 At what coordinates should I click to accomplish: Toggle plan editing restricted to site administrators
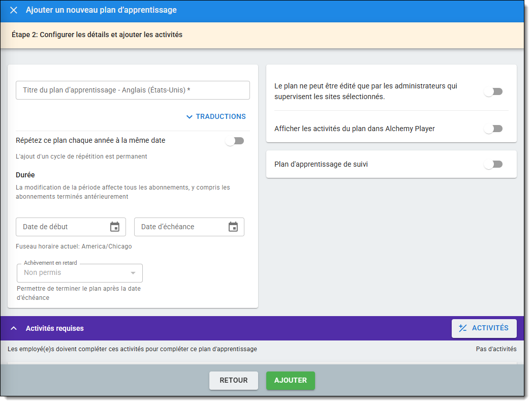(x=493, y=91)
